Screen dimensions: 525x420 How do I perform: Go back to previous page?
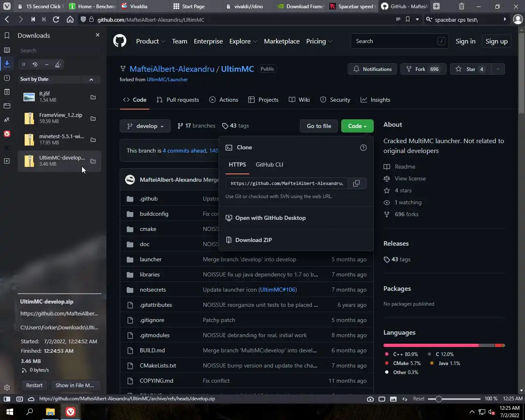coord(7,19)
